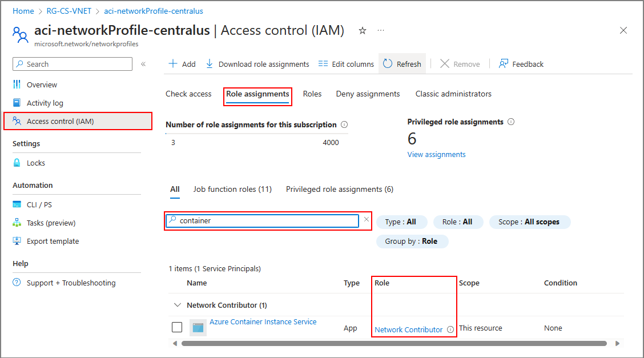Sort by the Name column header
This screenshot has width=644, height=358.
coord(197,283)
